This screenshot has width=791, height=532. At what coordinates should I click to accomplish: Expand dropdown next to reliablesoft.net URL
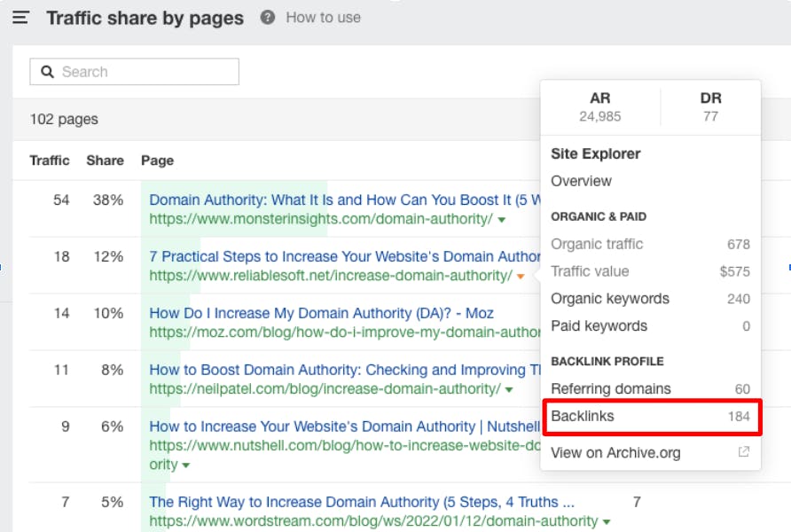[521, 277]
